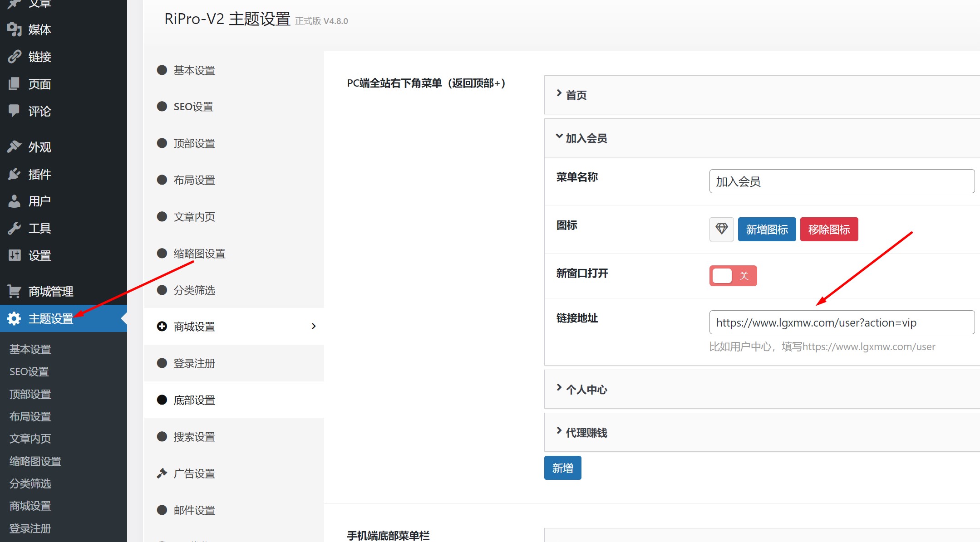Expand the 首页 menu item
Image resolution: width=980 pixels, height=542 pixels.
tap(576, 95)
